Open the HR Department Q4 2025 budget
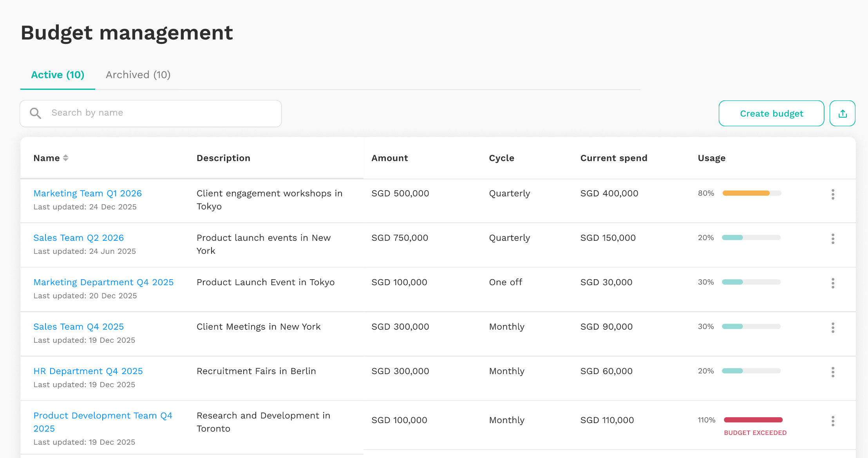Viewport: 868px width, 458px height. 88,371
